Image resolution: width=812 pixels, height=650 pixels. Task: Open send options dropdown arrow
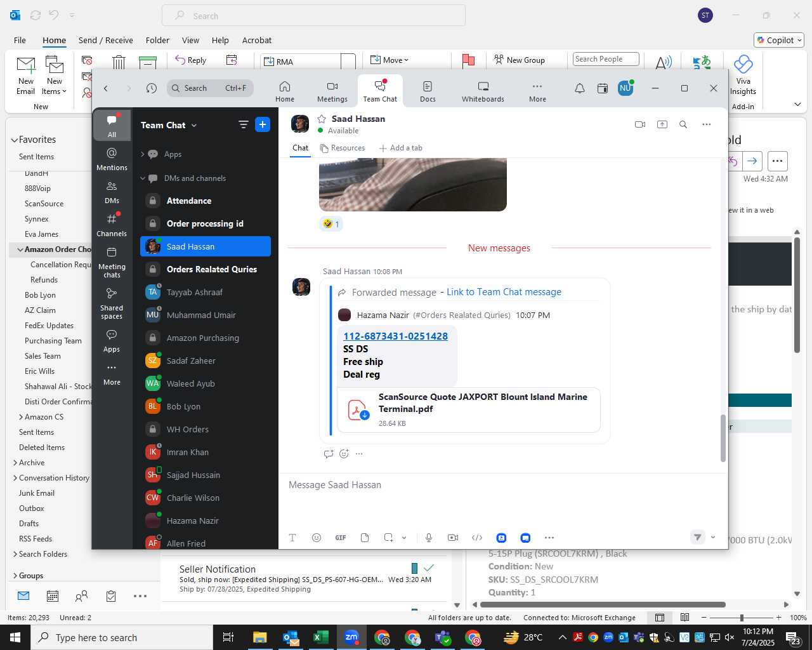pyautogui.click(x=713, y=537)
